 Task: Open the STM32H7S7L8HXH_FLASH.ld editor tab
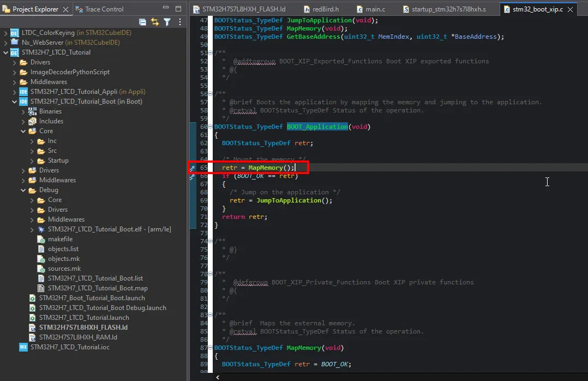239,9
